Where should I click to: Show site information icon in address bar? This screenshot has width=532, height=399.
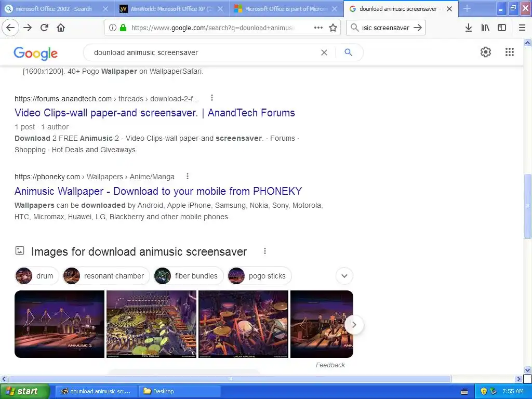112,28
